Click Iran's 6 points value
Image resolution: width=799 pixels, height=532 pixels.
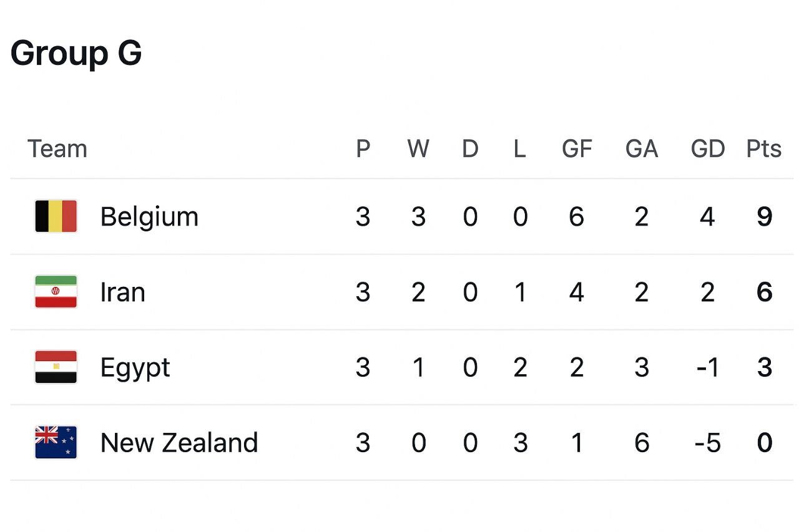point(765,293)
